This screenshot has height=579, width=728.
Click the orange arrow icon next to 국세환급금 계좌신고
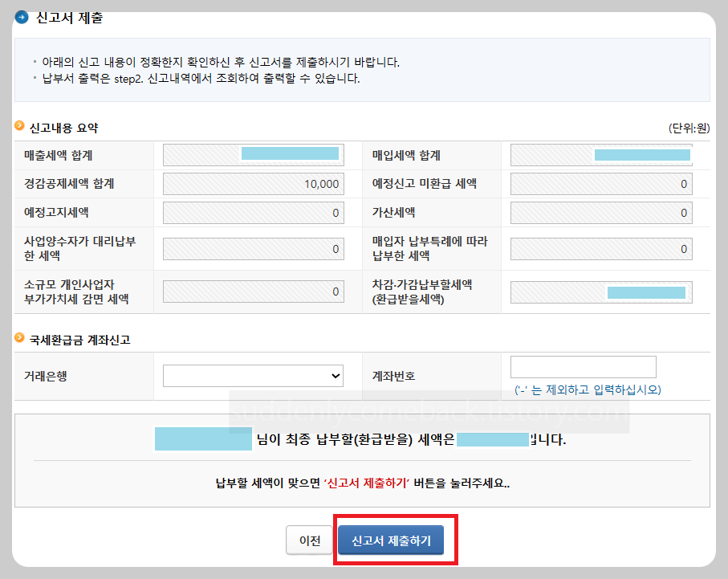point(19,340)
